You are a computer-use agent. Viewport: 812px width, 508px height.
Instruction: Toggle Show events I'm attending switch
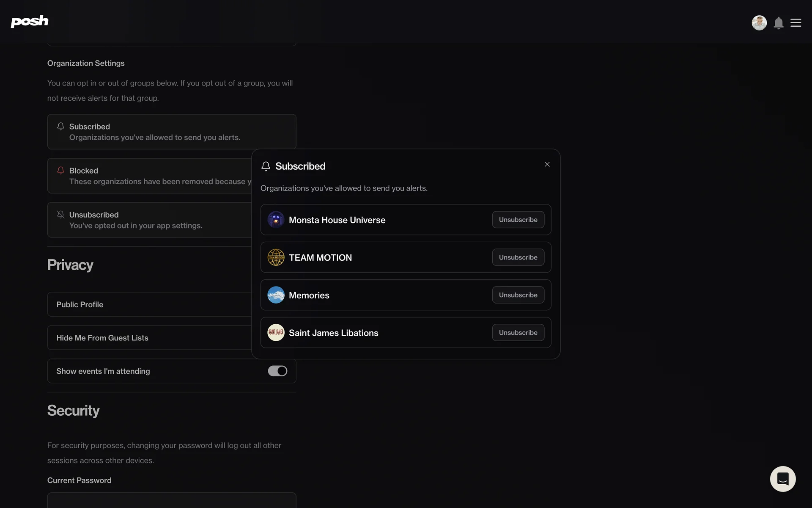pos(277,371)
